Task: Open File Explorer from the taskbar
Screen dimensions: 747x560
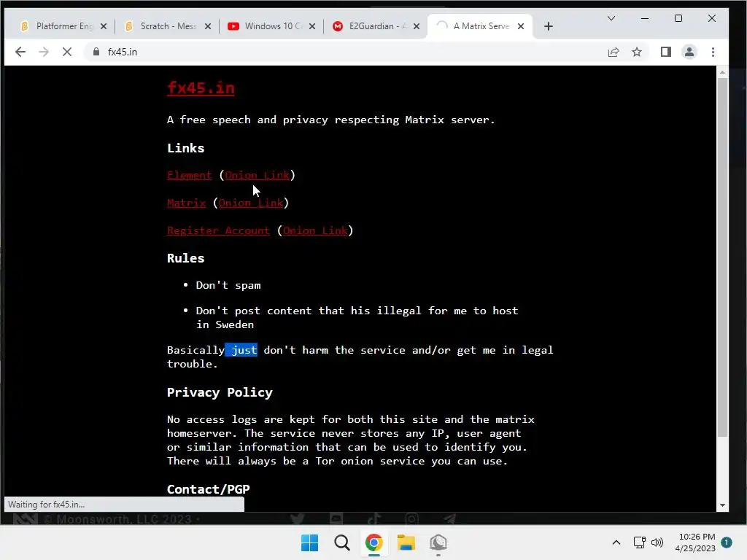Action: (406, 542)
